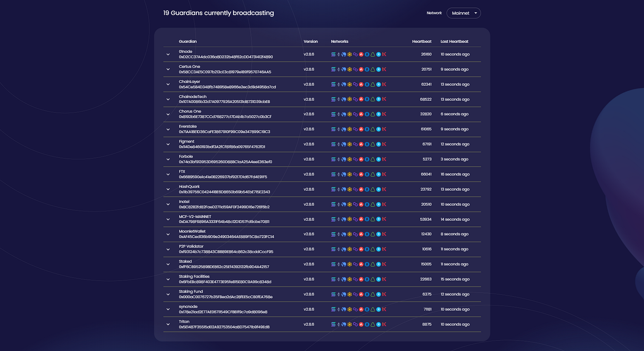
Task: Expand the Certus One guardian row
Action: click(x=168, y=69)
